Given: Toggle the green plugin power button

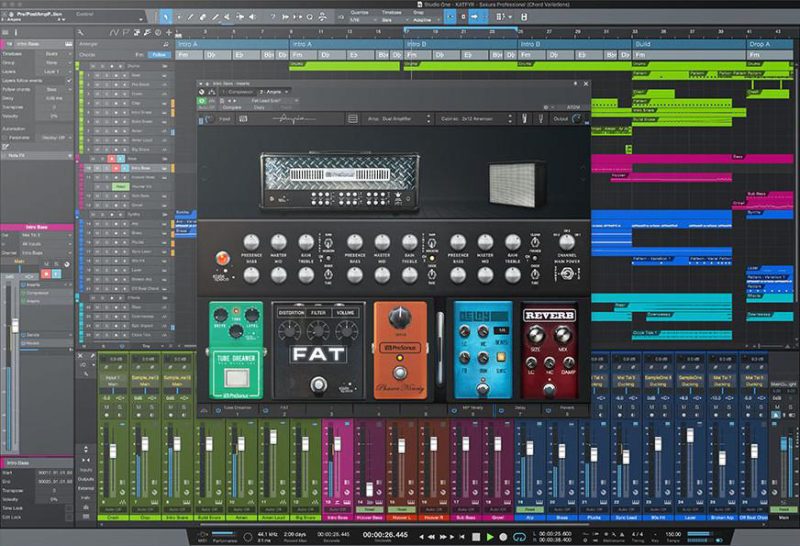Looking at the screenshot, I should point(202,101).
